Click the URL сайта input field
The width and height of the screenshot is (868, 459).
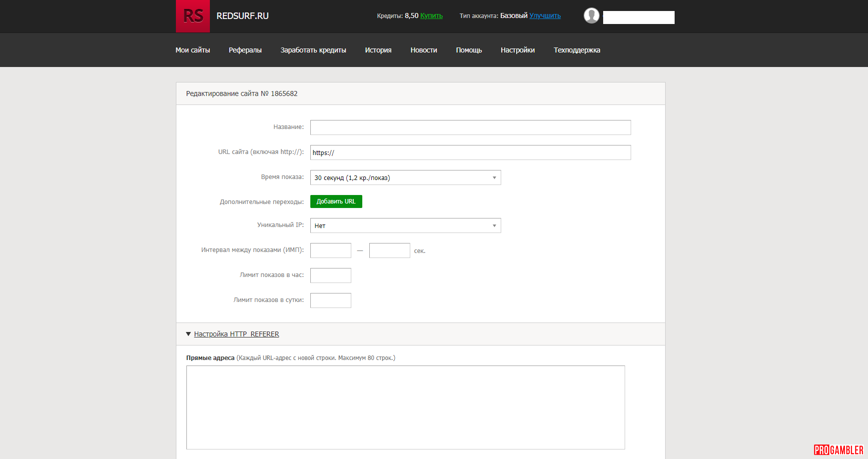coord(470,152)
